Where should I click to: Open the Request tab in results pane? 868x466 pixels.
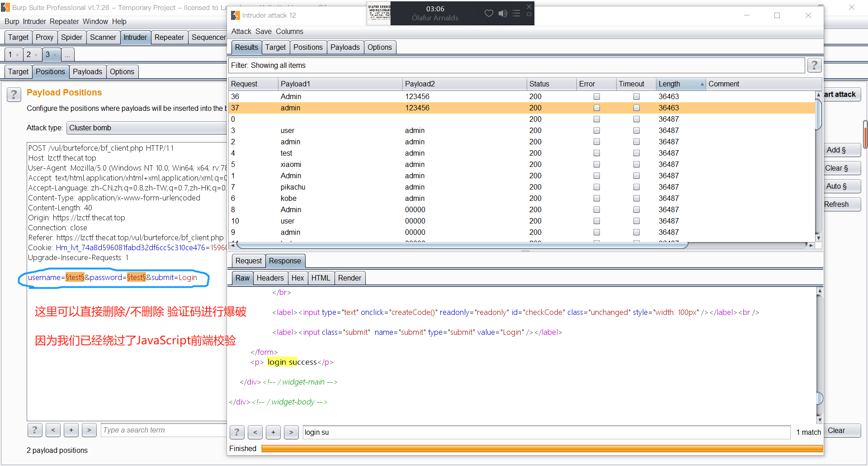(x=248, y=261)
